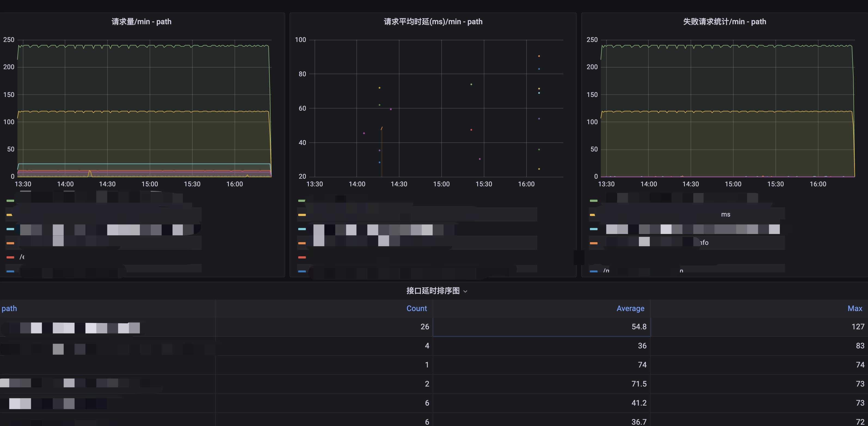Click green legend swatch in 请求量/min panel

click(x=10, y=201)
